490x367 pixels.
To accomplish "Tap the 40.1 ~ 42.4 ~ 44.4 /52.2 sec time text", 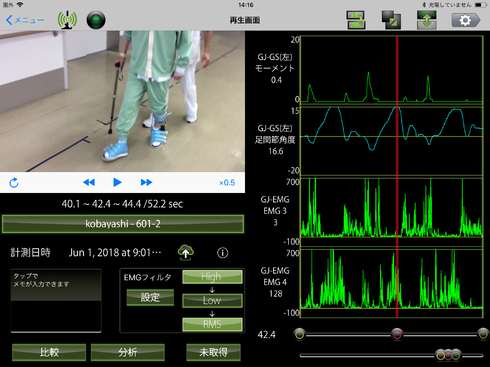I will click(x=122, y=204).
